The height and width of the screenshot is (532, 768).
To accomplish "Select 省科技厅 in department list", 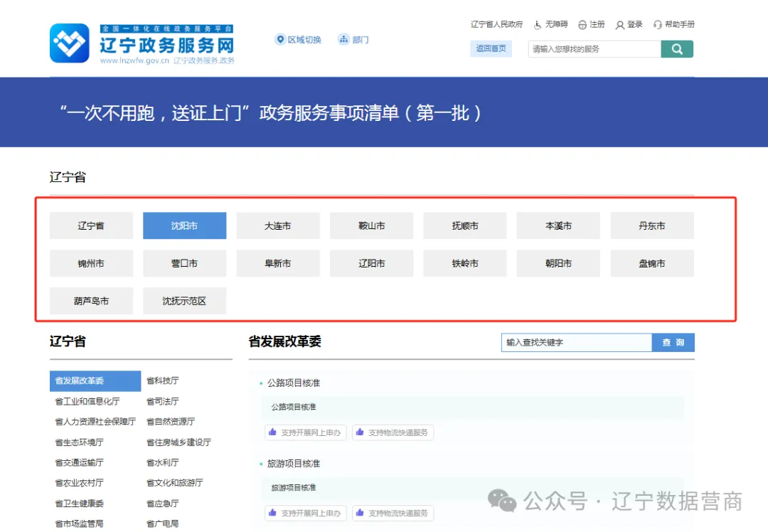I will pos(162,381).
